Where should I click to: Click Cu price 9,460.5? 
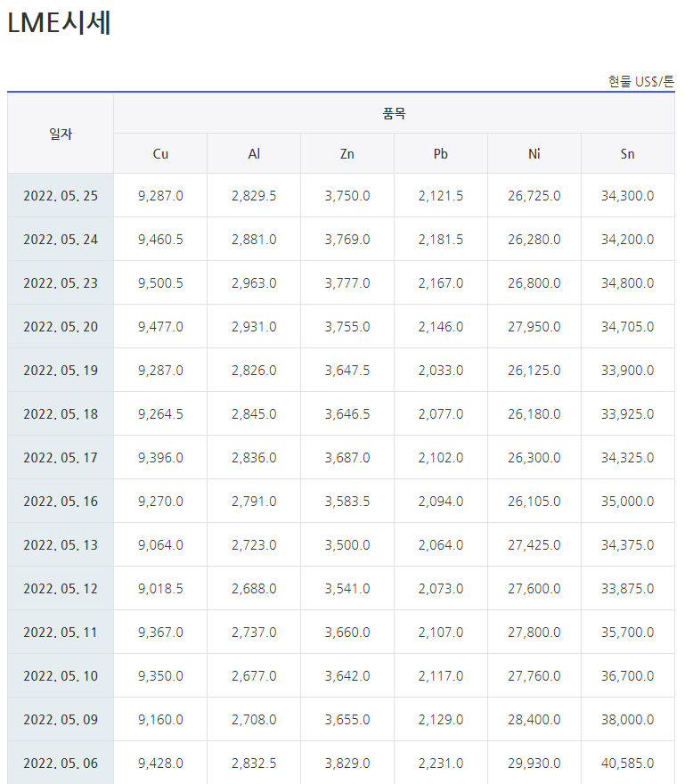pyautogui.click(x=160, y=239)
